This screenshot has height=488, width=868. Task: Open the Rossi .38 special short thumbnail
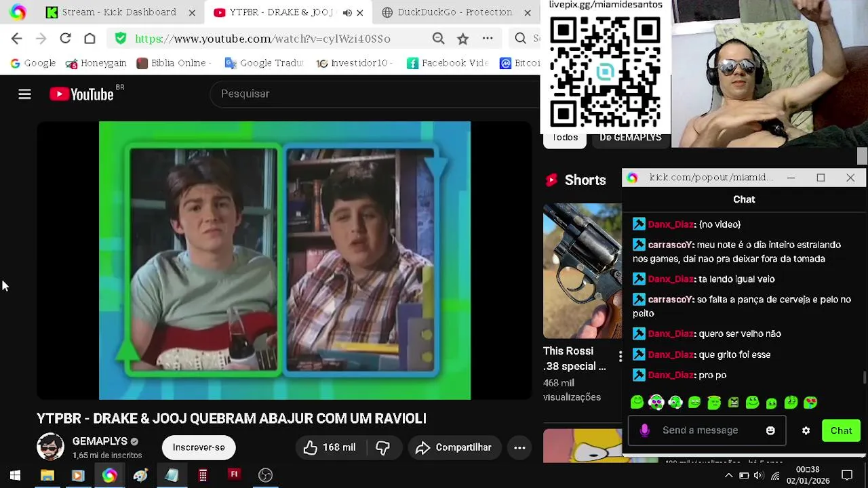(x=582, y=271)
